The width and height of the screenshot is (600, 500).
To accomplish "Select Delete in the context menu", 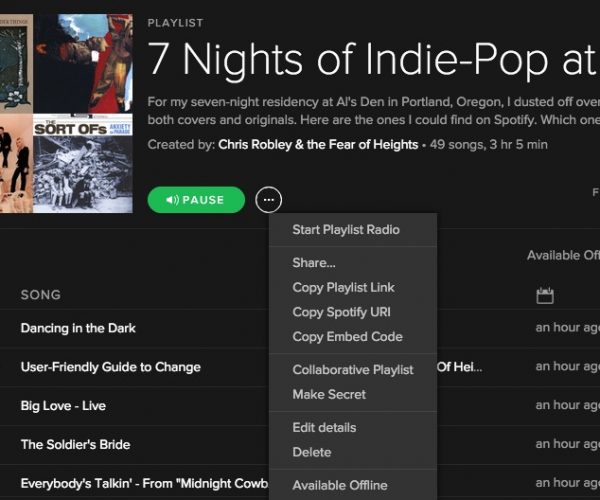I will click(x=311, y=452).
